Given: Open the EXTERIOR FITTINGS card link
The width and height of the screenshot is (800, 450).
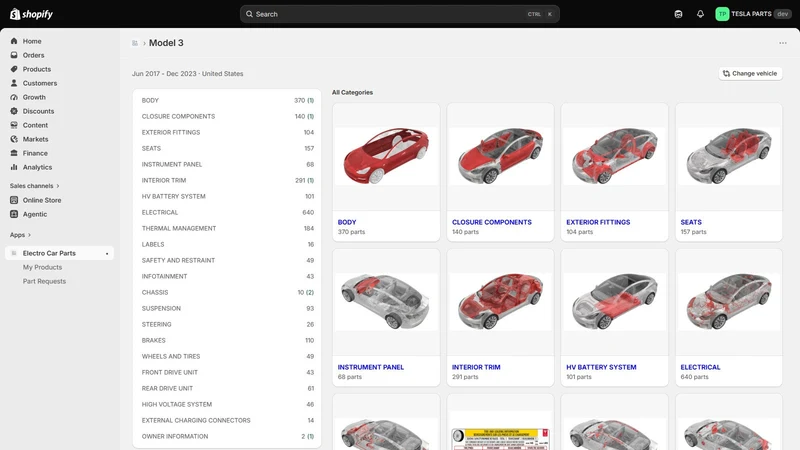Looking at the screenshot, I should (598, 222).
